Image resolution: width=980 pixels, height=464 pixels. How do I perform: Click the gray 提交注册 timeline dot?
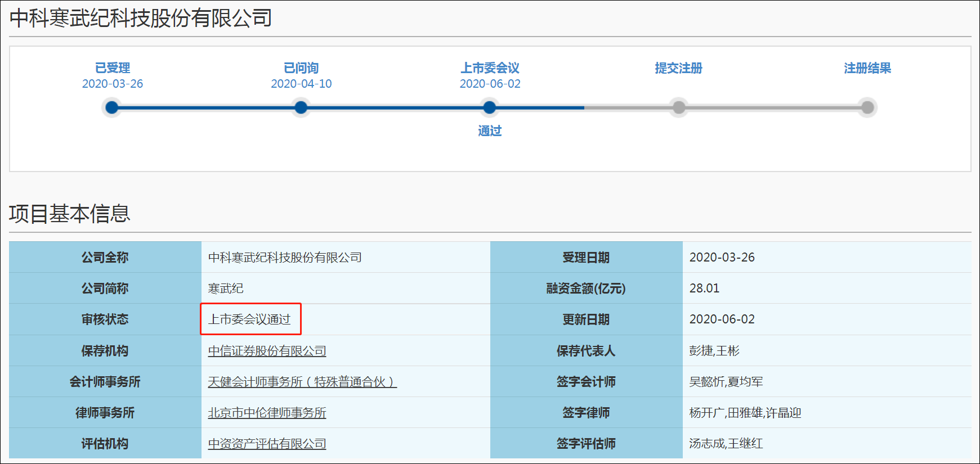coord(679,107)
